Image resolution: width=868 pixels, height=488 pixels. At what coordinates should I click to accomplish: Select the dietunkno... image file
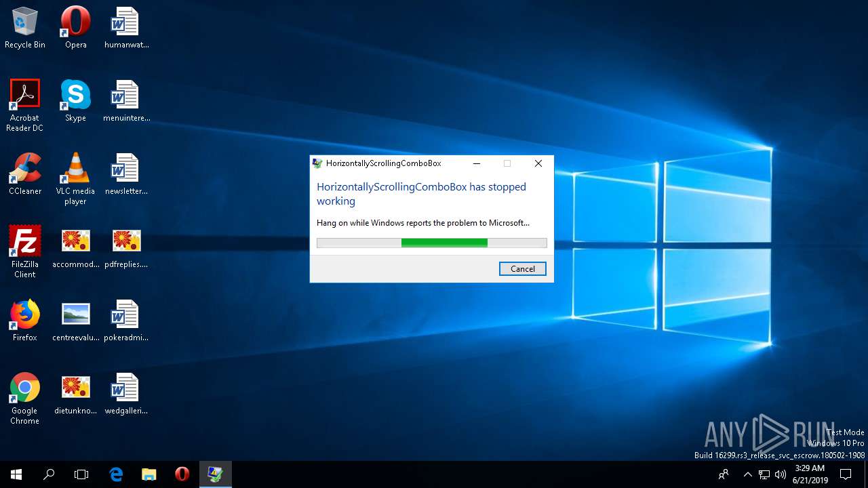coord(75,394)
